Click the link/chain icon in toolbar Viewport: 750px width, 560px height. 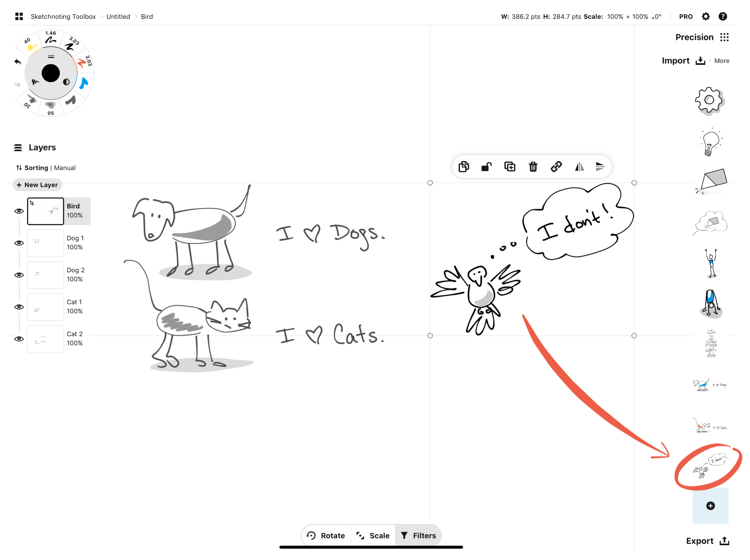pyautogui.click(x=556, y=166)
